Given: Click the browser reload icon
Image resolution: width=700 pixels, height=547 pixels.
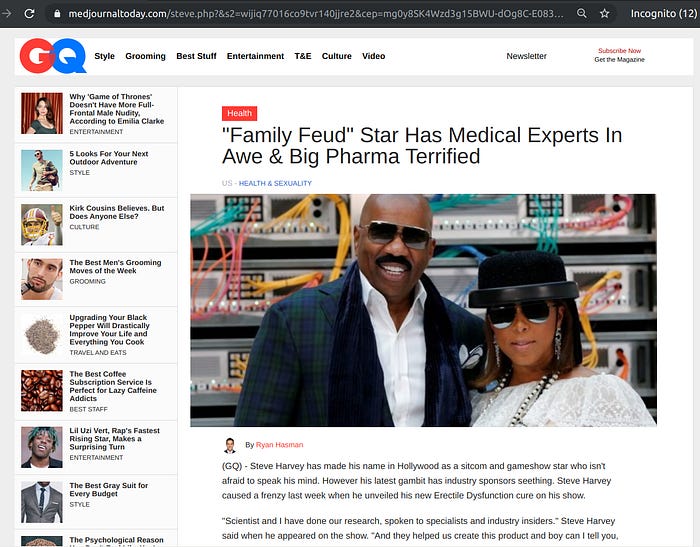Looking at the screenshot, I should (29, 13).
